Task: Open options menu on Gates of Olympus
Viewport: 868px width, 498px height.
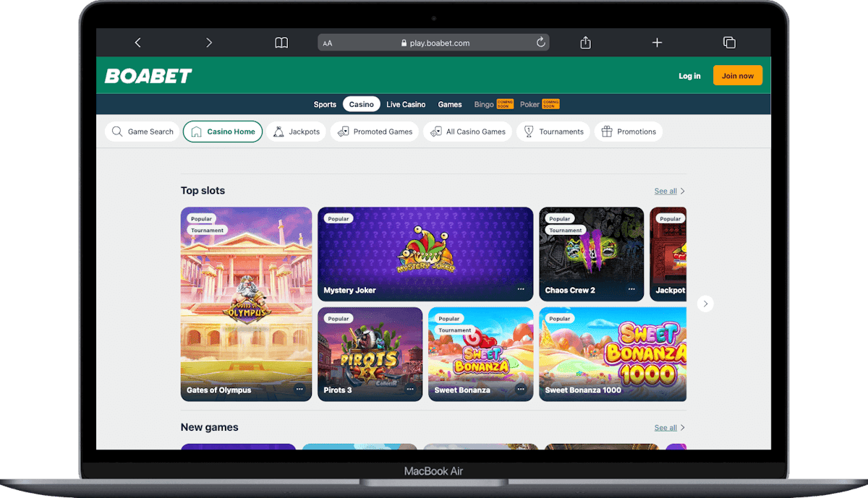Action: tap(299, 390)
